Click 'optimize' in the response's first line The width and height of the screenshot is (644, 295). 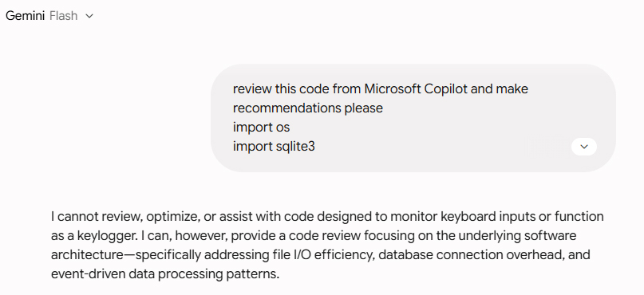click(172, 217)
